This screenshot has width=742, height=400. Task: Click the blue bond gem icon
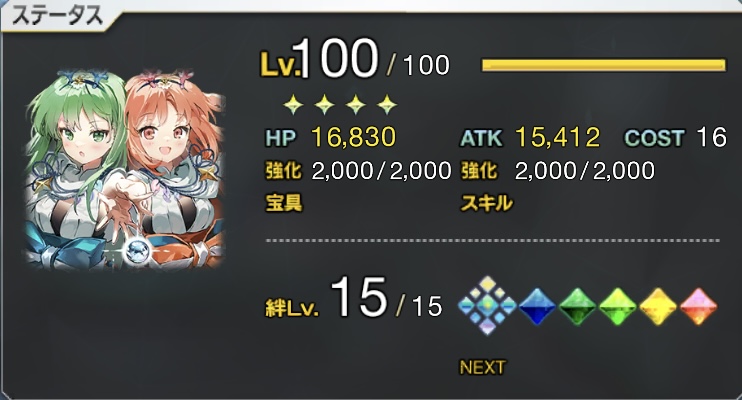[537, 307]
